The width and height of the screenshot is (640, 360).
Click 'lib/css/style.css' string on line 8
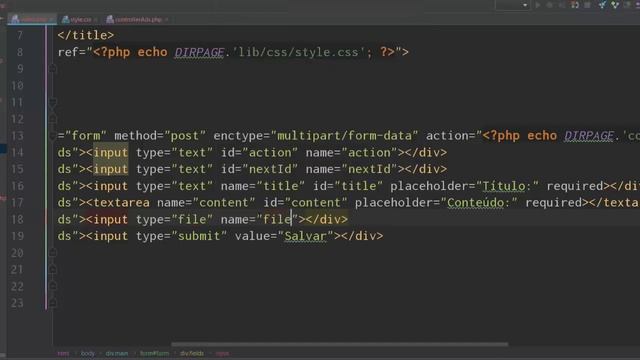tap(298, 52)
